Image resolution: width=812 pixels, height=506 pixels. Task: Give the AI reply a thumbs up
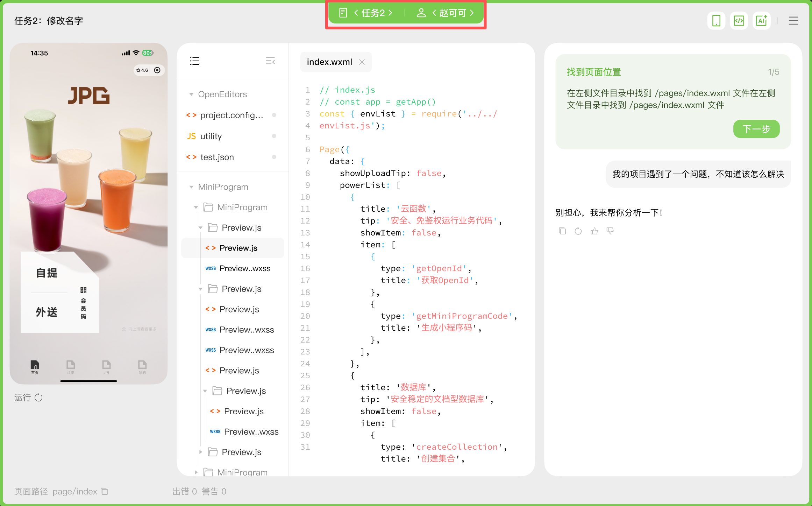pyautogui.click(x=594, y=231)
